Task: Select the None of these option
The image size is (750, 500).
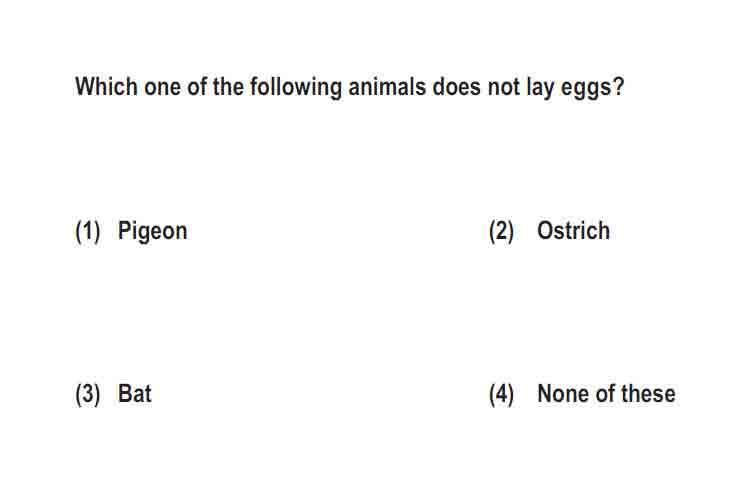Action: [606, 394]
